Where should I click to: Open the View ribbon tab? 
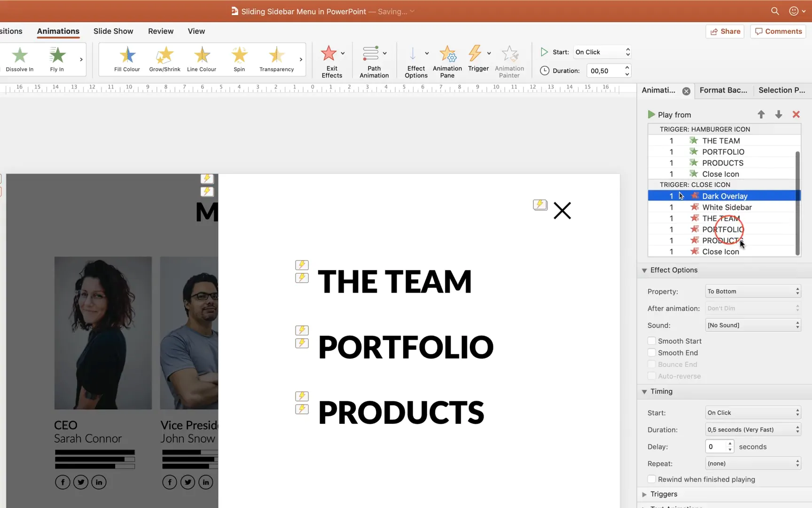196,31
